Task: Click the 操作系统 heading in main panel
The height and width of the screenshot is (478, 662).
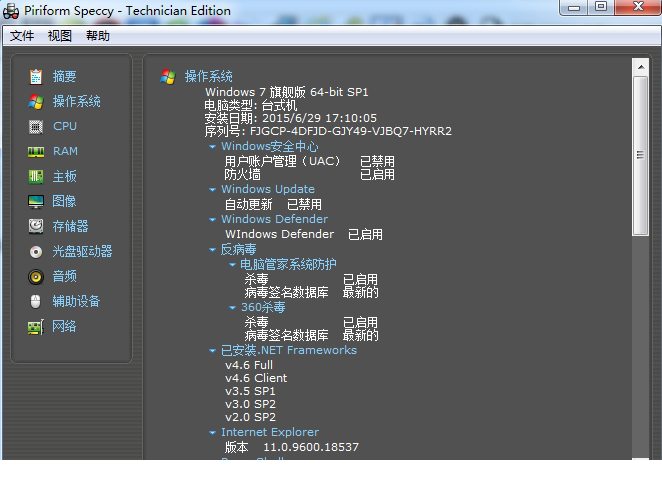Action: (x=209, y=76)
